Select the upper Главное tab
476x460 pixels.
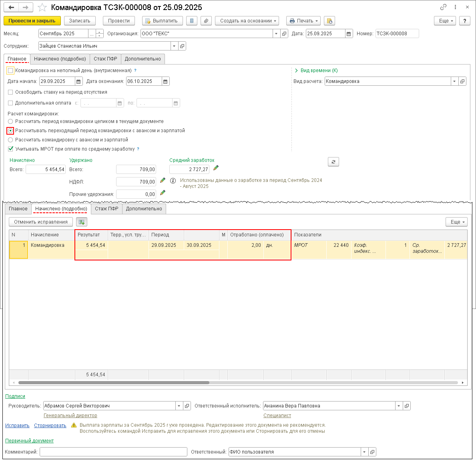tap(17, 59)
